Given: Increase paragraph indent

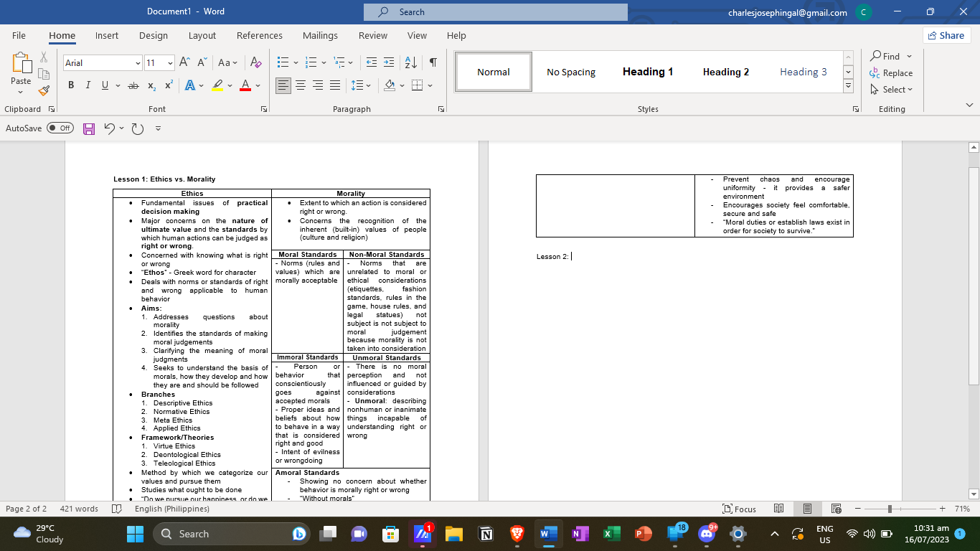Looking at the screenshot, I should (388, 62).
